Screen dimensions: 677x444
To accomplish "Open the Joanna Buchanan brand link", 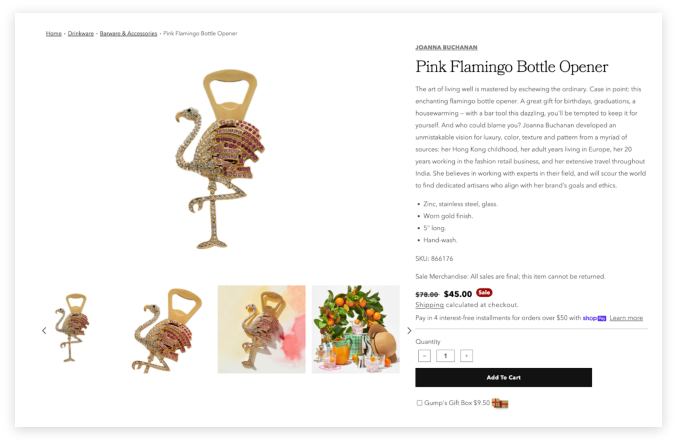I will click(446, 47).
